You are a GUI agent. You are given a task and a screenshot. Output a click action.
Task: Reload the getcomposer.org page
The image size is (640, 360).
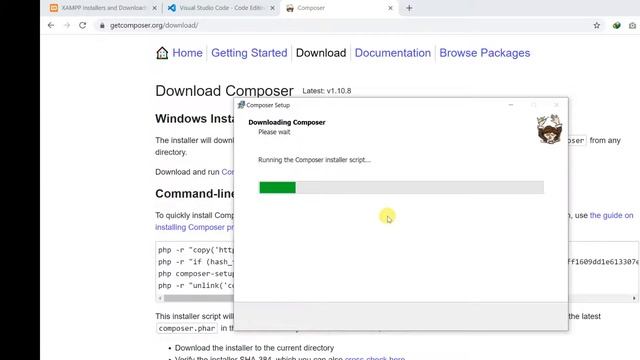[x=83, y=25]
